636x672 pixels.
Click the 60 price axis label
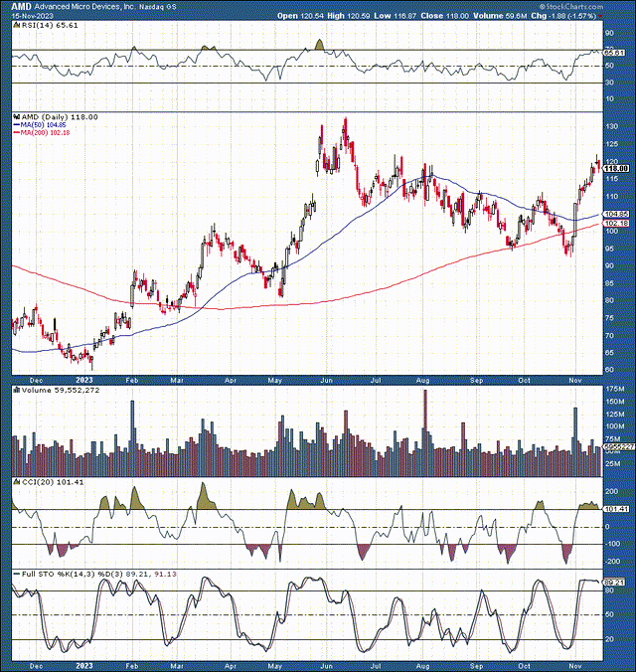[610, 370]
